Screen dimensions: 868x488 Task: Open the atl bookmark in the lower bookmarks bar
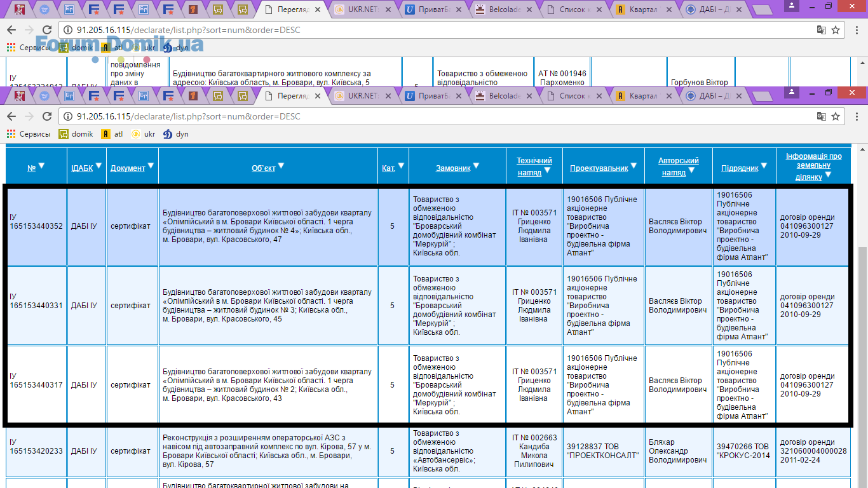(112, 134)
